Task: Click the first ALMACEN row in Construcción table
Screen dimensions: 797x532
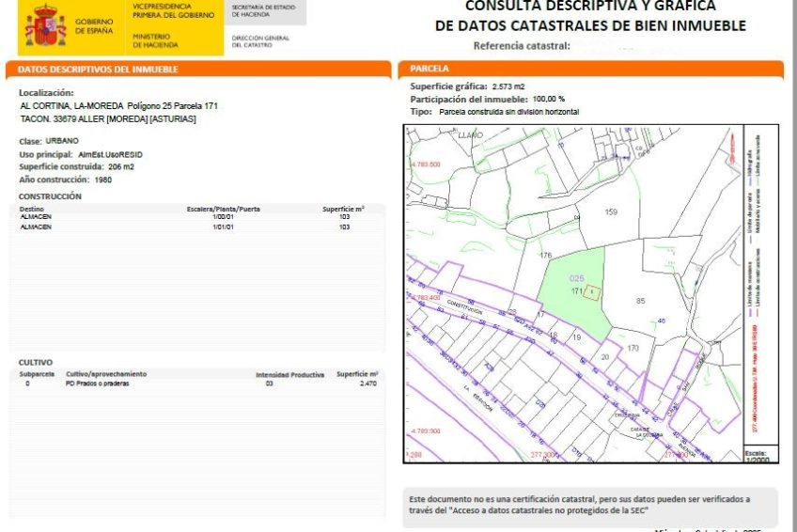Action: [x=197, y=217]
